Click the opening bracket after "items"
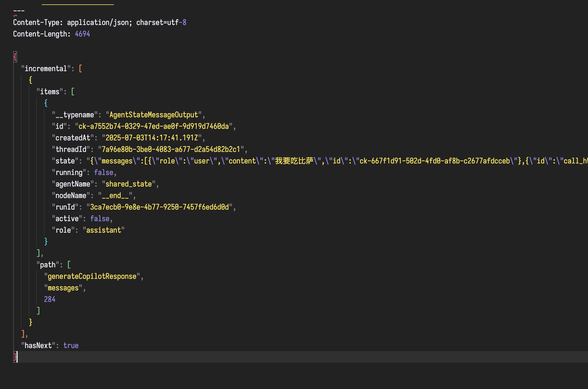 [73, 92]
